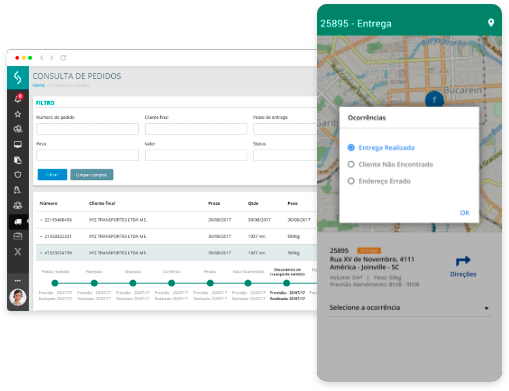Tap the orange Entrega tag next to 25895
Screen dimensions: 509x391
point(369,250)
